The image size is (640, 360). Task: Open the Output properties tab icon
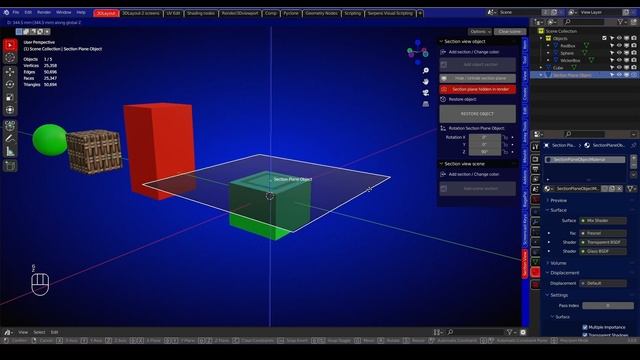pos(536,169)
